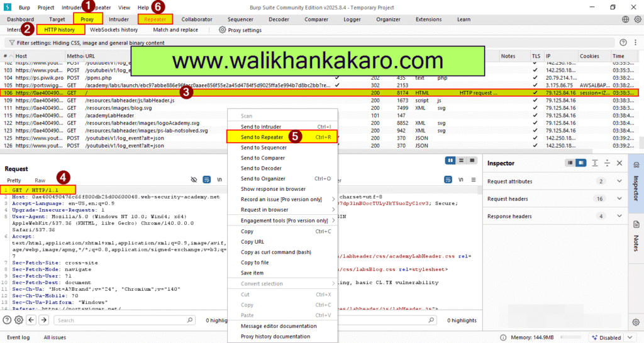The height and width of the screenshot is (343, 644).
Task: Sort history by Time column
Action: point(619,56)
